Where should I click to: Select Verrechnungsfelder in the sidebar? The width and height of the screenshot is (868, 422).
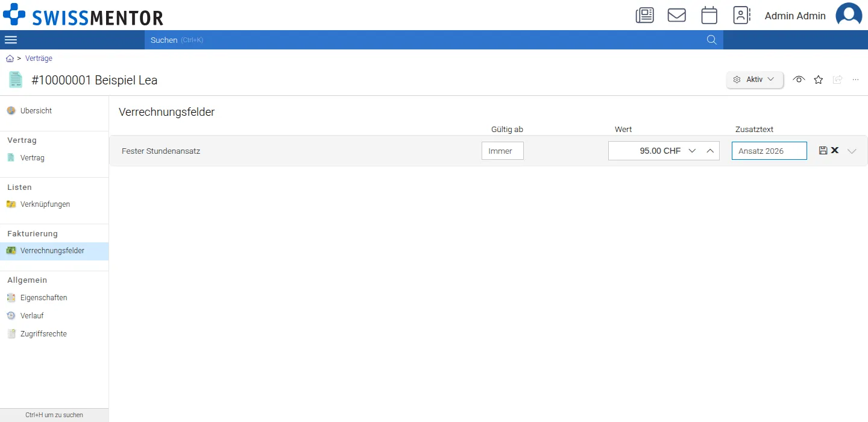(54, 251)
